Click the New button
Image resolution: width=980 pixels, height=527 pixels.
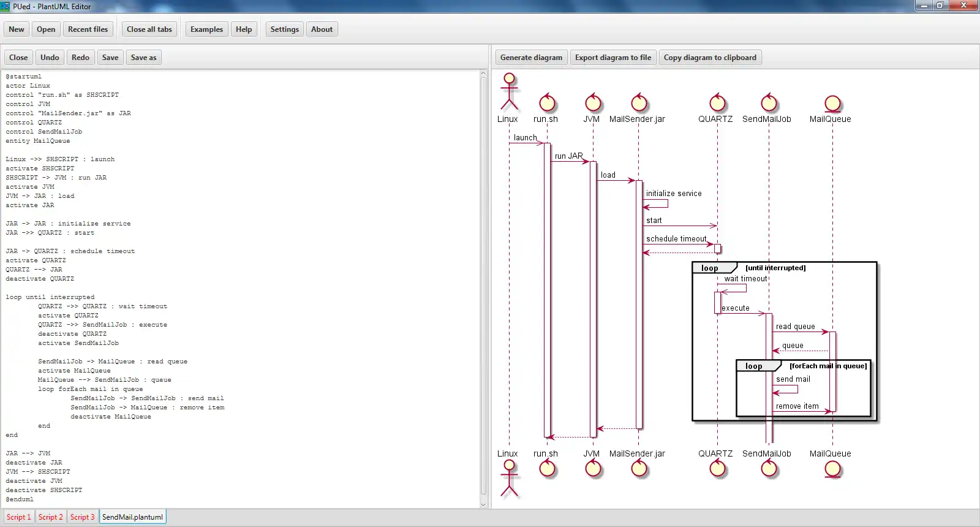(x=17, y=29)
